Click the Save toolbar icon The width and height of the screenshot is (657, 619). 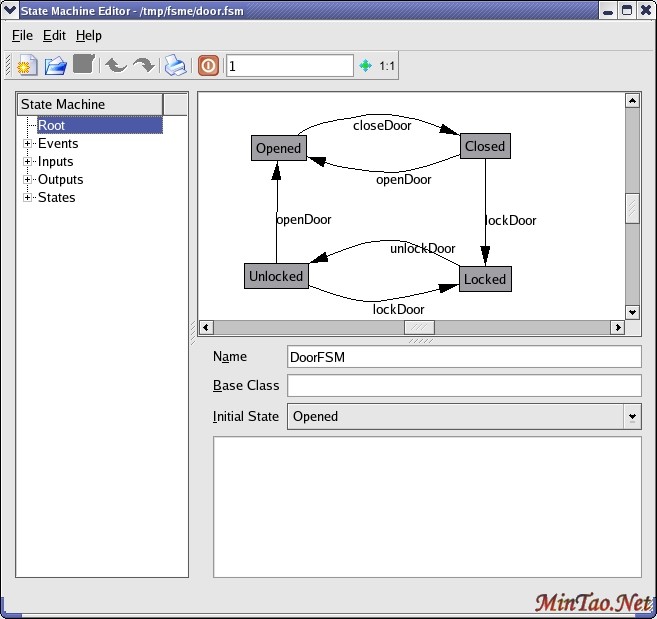[x=83, y=65]
